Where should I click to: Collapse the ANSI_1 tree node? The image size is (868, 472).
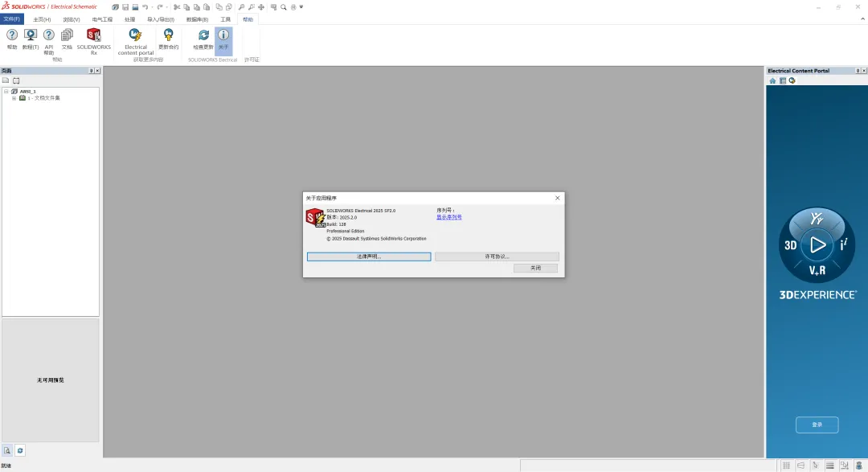click(x=6, y=92)
